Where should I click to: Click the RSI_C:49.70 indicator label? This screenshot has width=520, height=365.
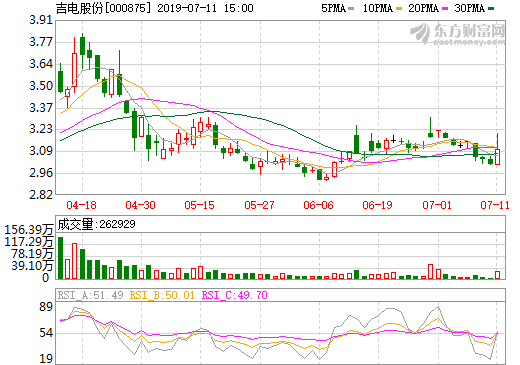click(x=235, y=295)
